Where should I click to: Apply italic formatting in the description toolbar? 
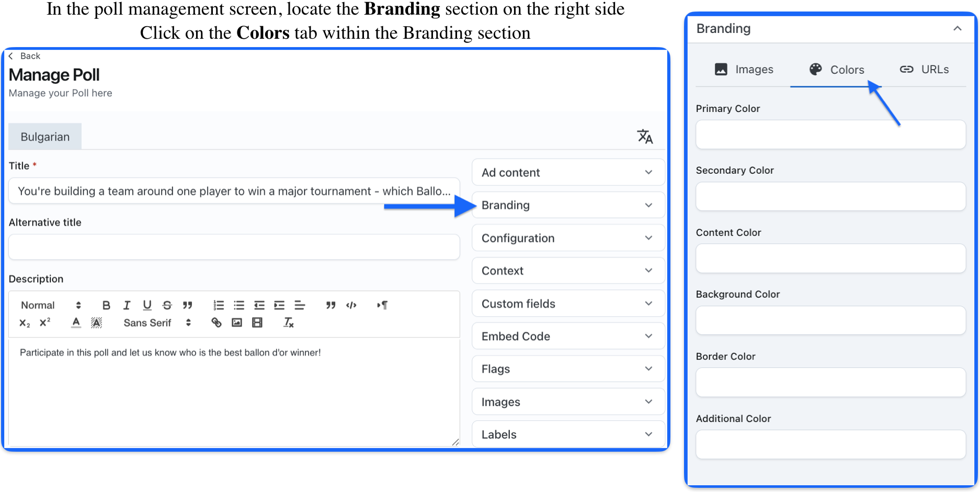127,305
